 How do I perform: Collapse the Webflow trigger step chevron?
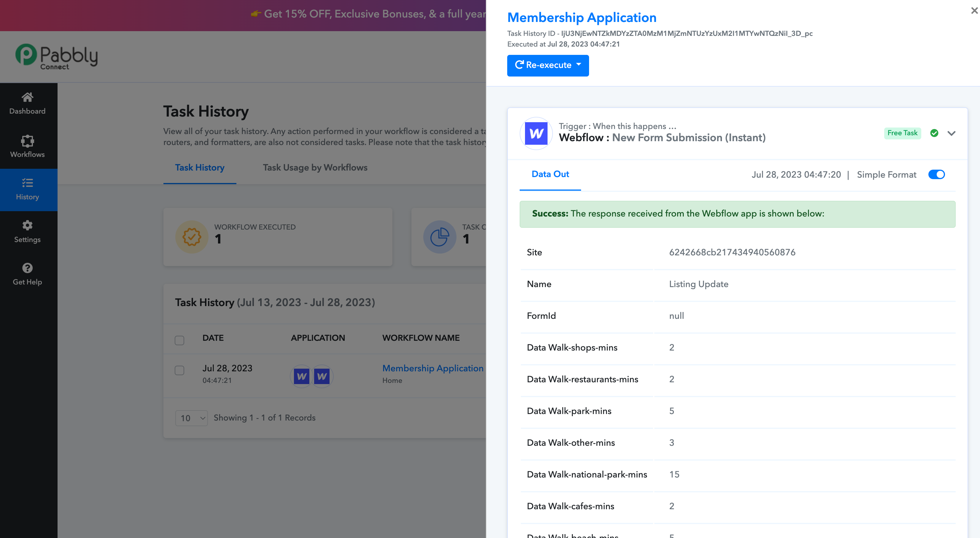point(951,133)
